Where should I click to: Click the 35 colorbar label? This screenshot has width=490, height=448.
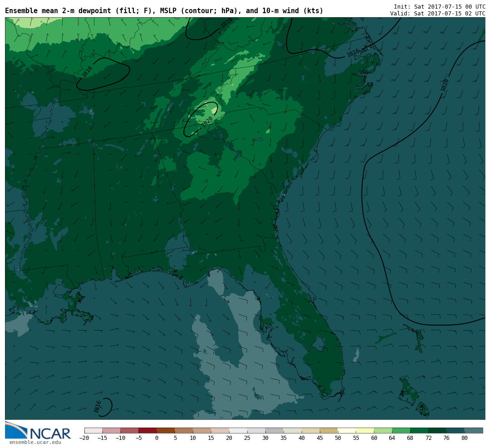(284, 438)
